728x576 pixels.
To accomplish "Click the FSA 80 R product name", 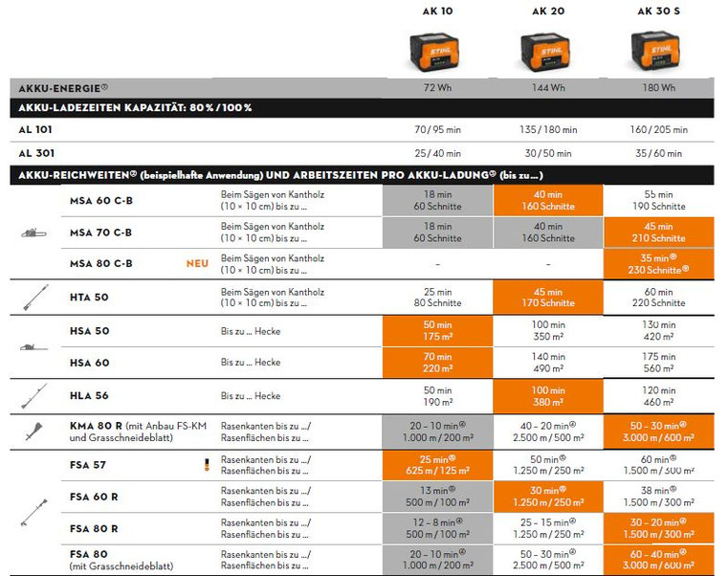I will [94, 528].
